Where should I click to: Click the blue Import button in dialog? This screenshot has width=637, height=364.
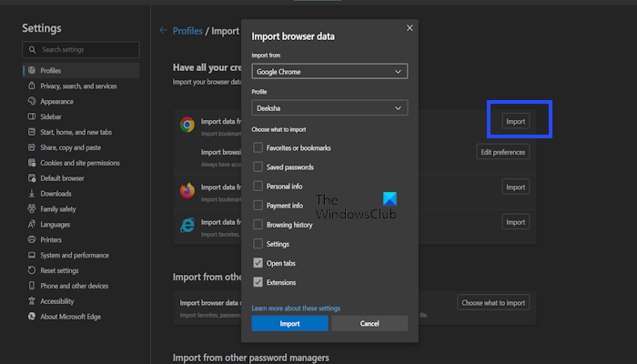coord(289,323)
